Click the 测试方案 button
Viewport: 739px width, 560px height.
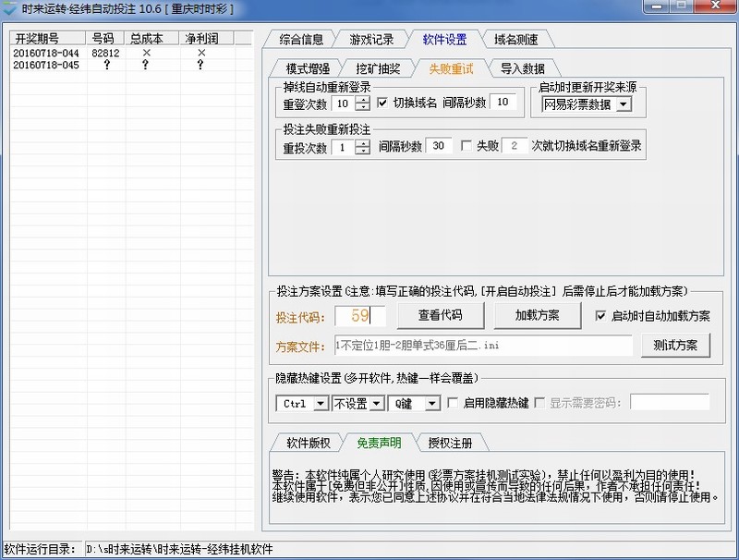point(675,346)
